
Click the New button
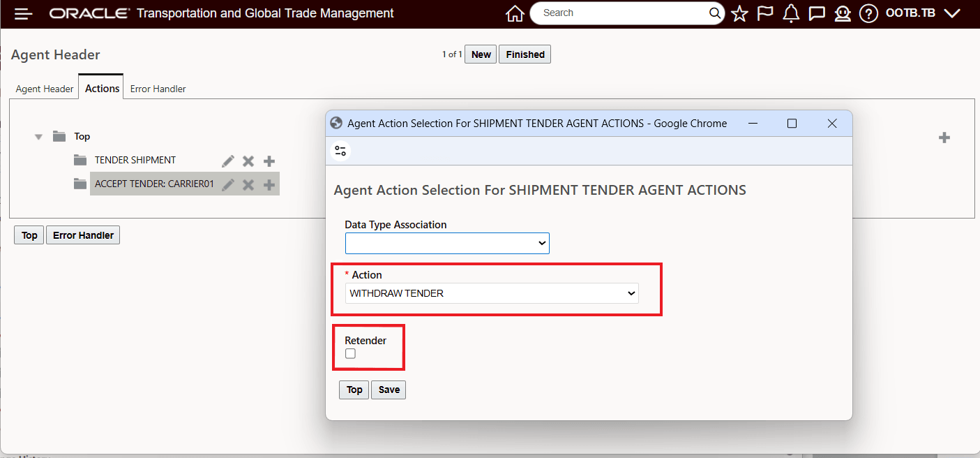tap(481, 54)
